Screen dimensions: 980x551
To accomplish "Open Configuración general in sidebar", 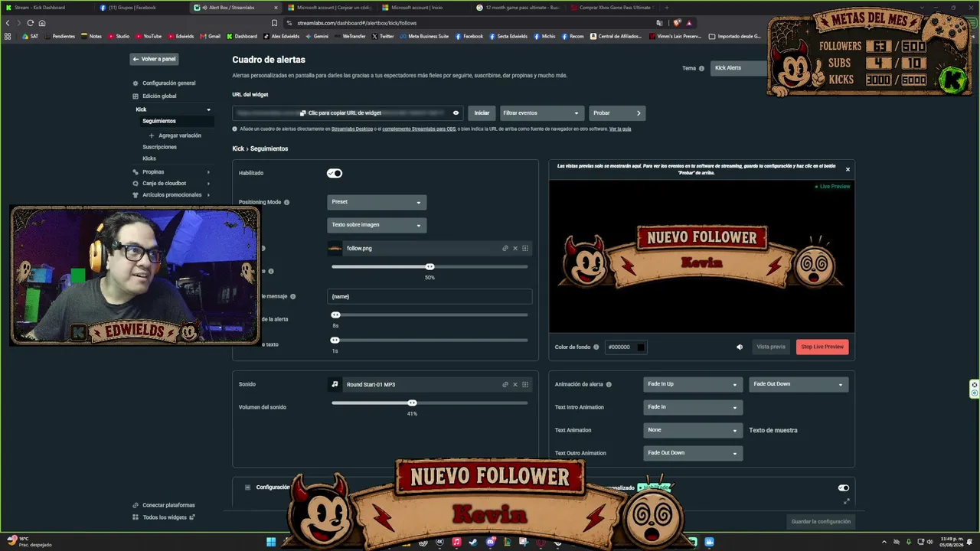I will tap(168, 83).
